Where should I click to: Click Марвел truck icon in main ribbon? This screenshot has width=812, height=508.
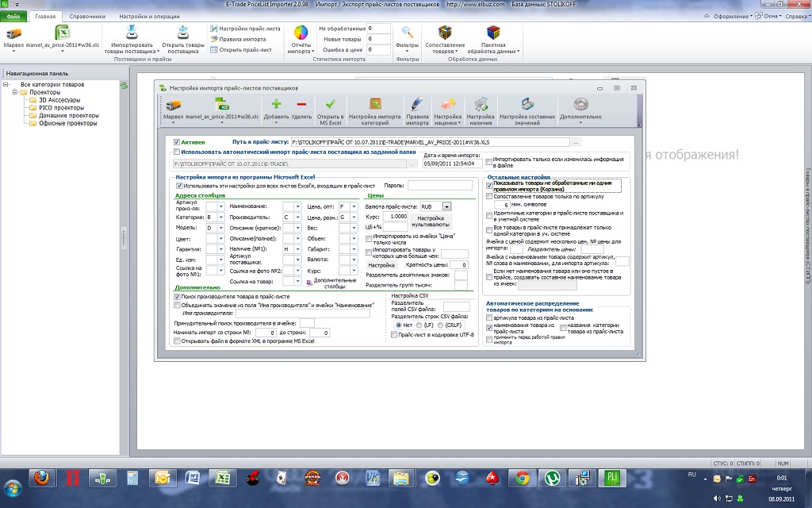[13, 33]
